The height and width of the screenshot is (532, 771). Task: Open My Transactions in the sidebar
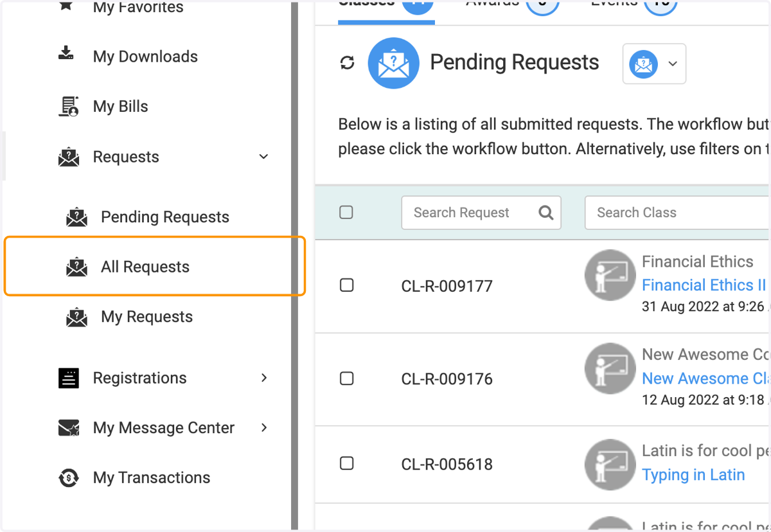[152, 477]
